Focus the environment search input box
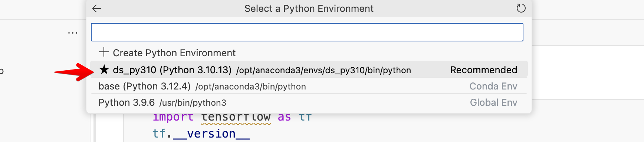Screen dimensions: 644x142 point(307,32)
